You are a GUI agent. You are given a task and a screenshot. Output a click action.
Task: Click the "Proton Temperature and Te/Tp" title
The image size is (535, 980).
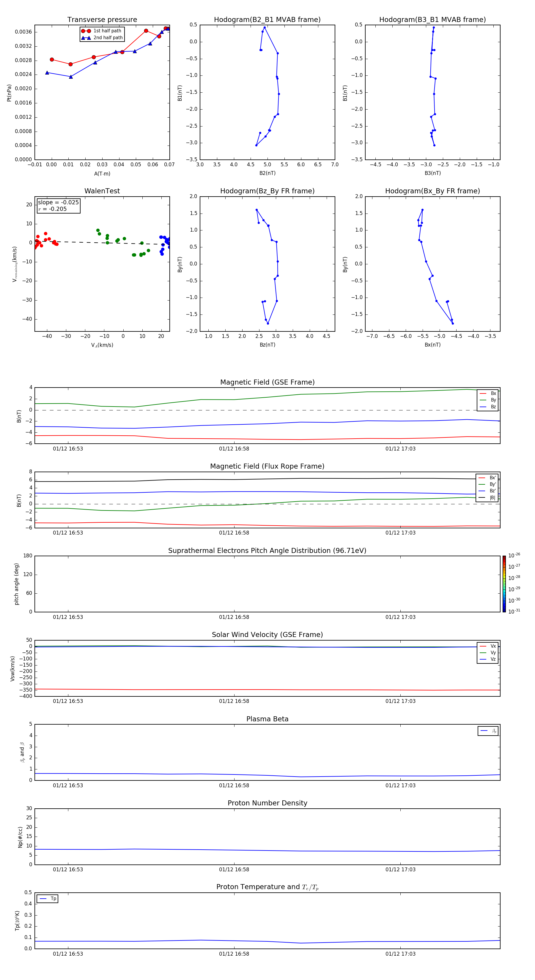[x=267, y=887]
